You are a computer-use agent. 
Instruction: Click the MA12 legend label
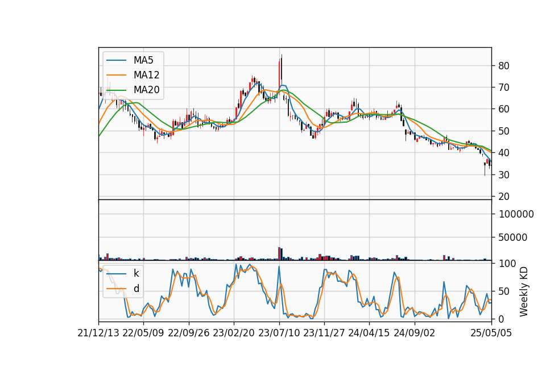tap(146, 75)
